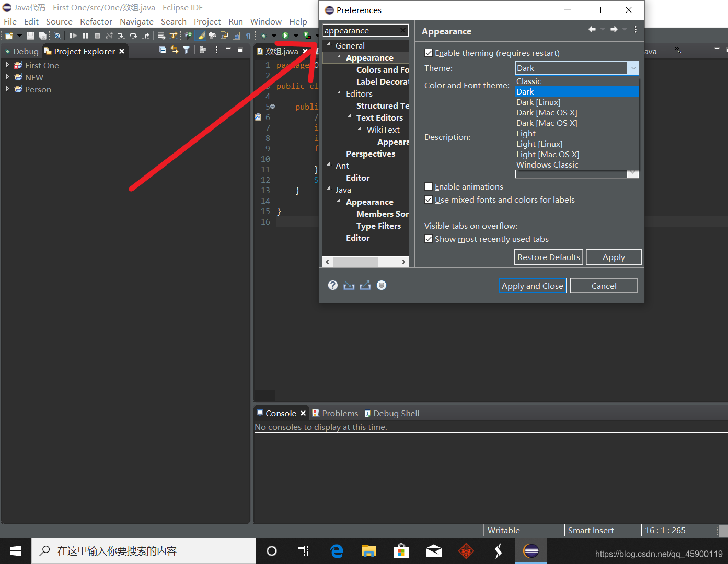Click Windows Start button

point(16,551)
